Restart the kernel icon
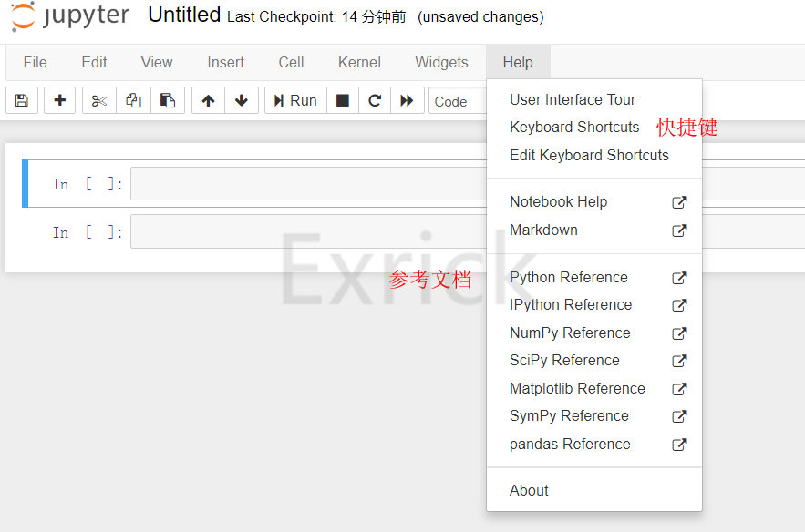The width and height of the screenshot is (805, 532). point(375,100)
